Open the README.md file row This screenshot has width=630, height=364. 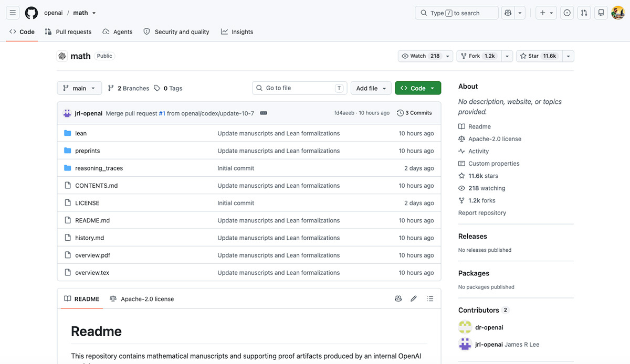point(249,220)
